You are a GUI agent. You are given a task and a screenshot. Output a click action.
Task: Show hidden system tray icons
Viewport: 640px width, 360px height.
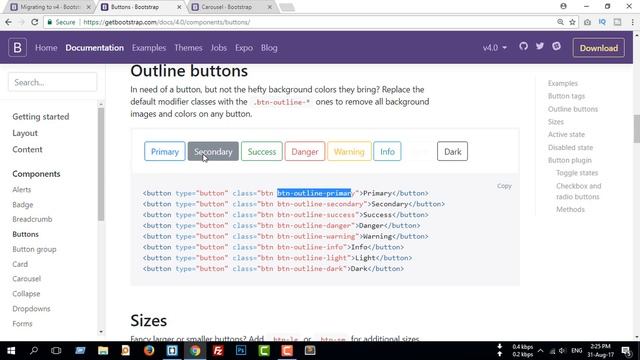540,351
